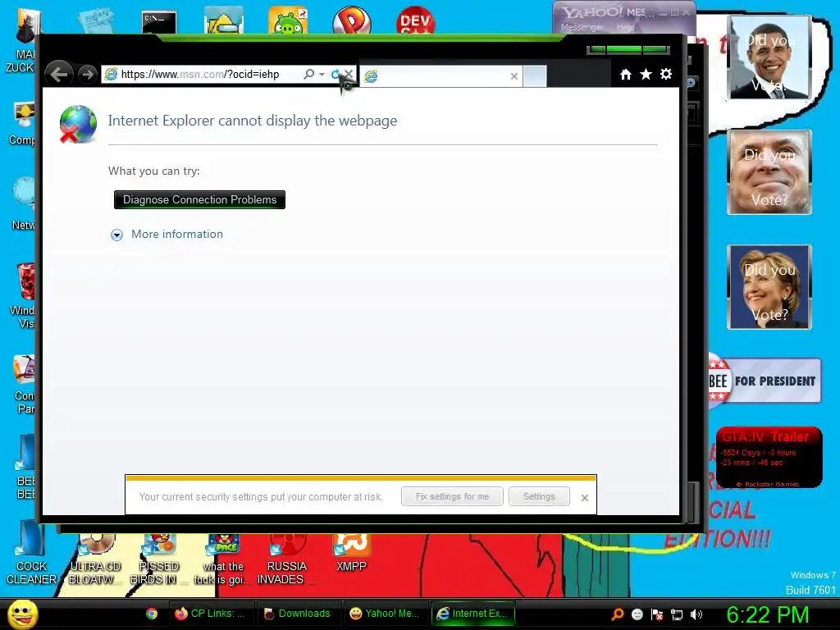840x630 pixels.
Task: Open RUSSIA INVADES desktop icon
Action: [x=286, y=559]
